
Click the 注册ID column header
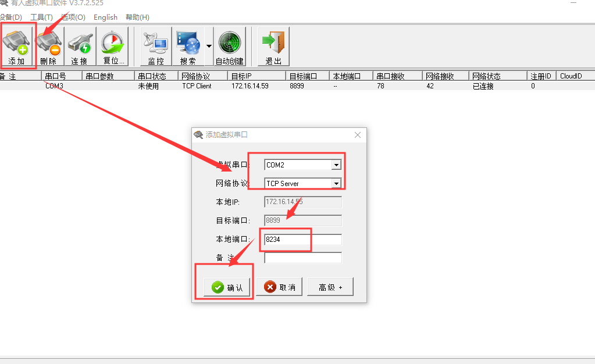click(541, 76)
